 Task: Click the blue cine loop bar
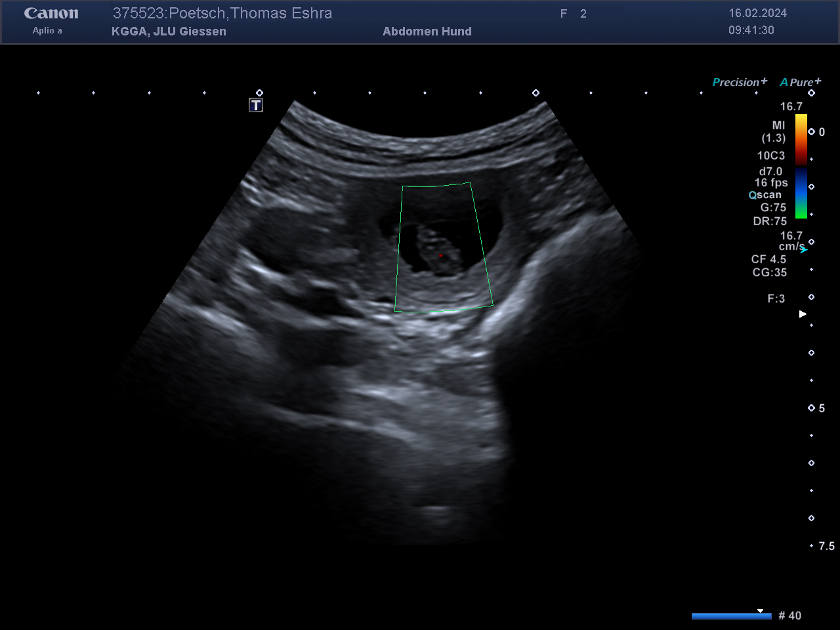(731, 616)
